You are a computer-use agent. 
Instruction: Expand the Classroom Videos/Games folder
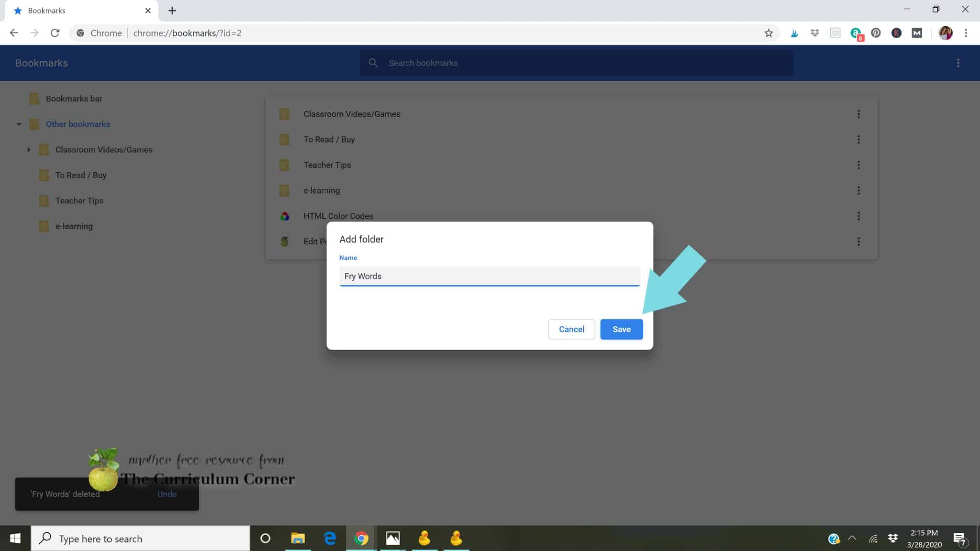[x=29, y=149]
